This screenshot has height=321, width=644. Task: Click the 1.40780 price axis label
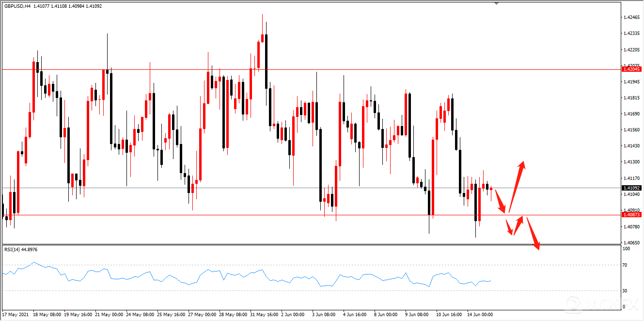(632, 226)
